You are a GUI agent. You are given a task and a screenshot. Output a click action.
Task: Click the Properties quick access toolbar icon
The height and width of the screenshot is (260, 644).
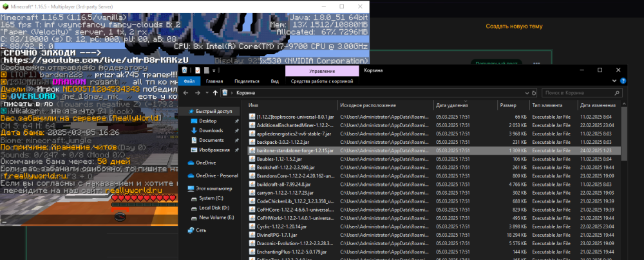point(198,70)
